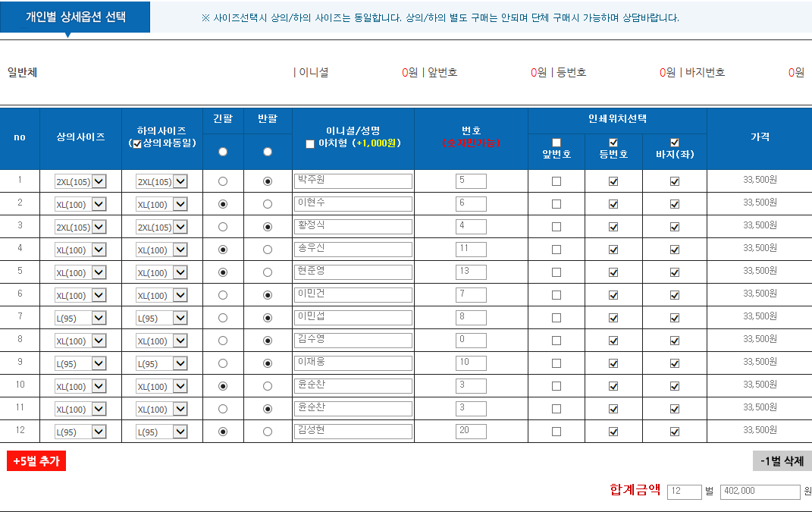The height and width of the screenshot is (512, 812).
Task: Check the header 앞번호 checkbox
Action: 556,143
